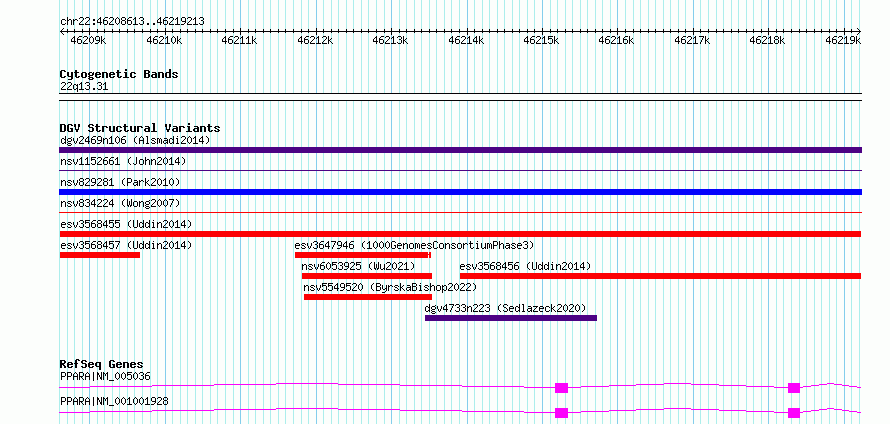The width and height of the screenshot is (890, 424).
Task: Select the nsv6053925 (Wu2021) variant bar
Action: [x=367, y=276]
